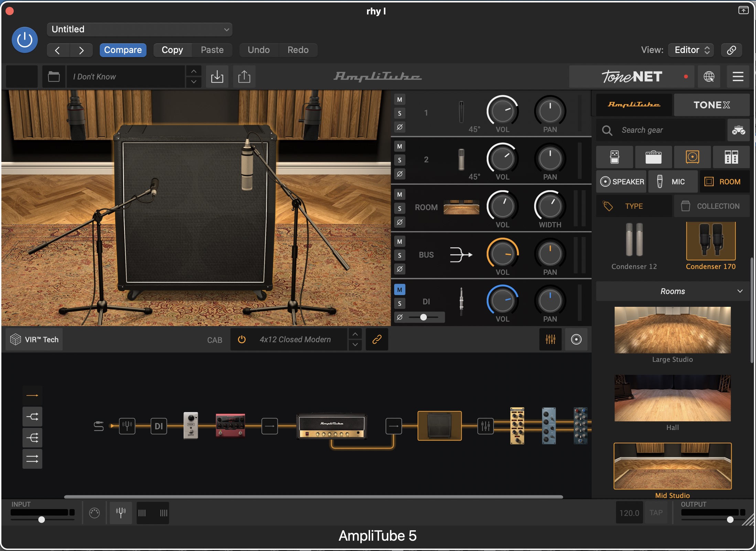
Task: Switch to the ROOM tab
Action: [724, 182]
